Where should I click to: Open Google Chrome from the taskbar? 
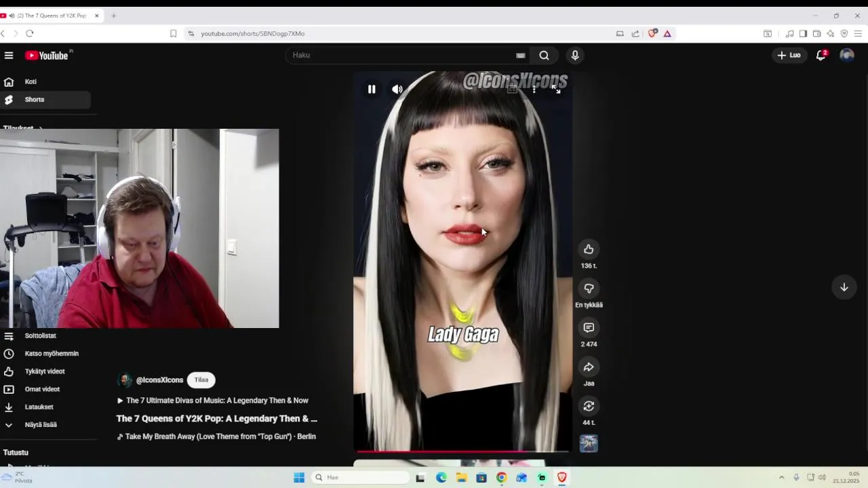(501, 477)
